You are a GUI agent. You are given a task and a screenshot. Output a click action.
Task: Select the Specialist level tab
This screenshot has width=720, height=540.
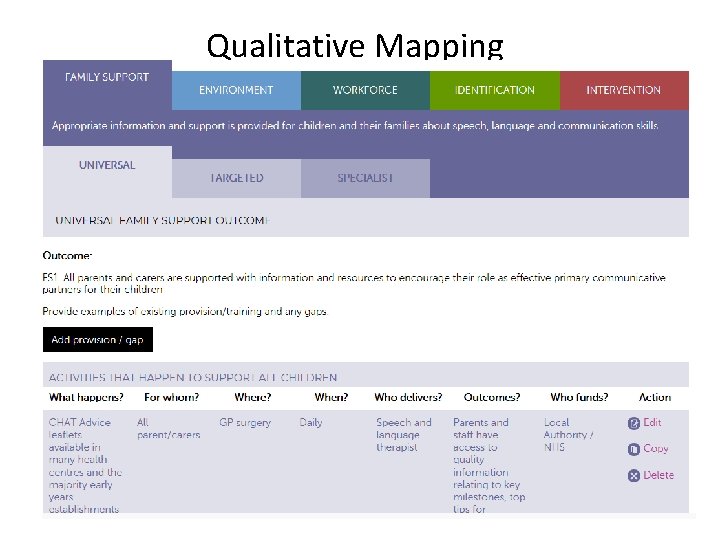pos(366,179)
